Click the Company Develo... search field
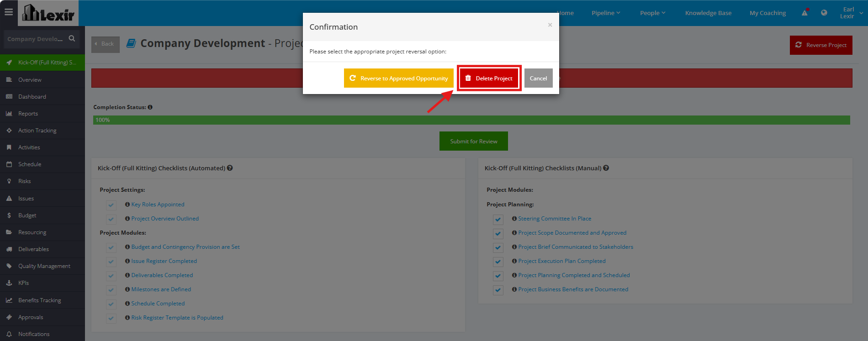This screenshot has width=868, height=341. coord(35,39)
